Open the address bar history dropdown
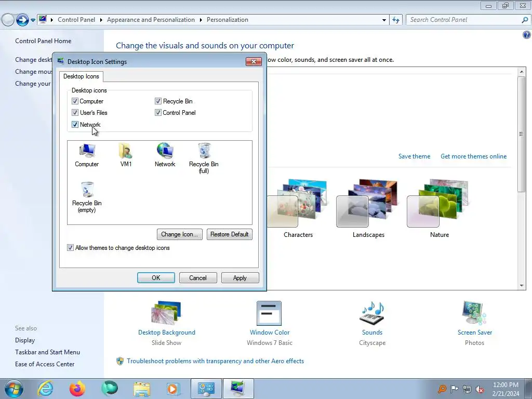532x399 pixels. point(384,20)
